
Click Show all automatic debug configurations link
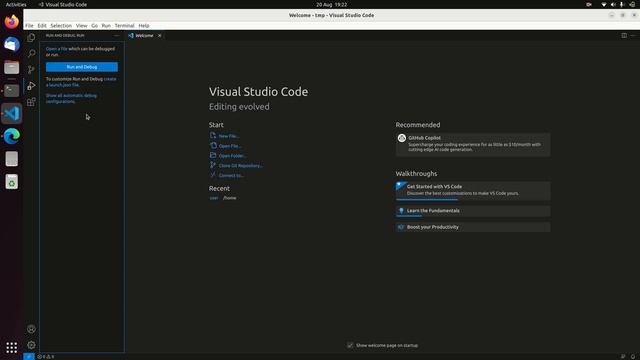[x=71, y=98]
